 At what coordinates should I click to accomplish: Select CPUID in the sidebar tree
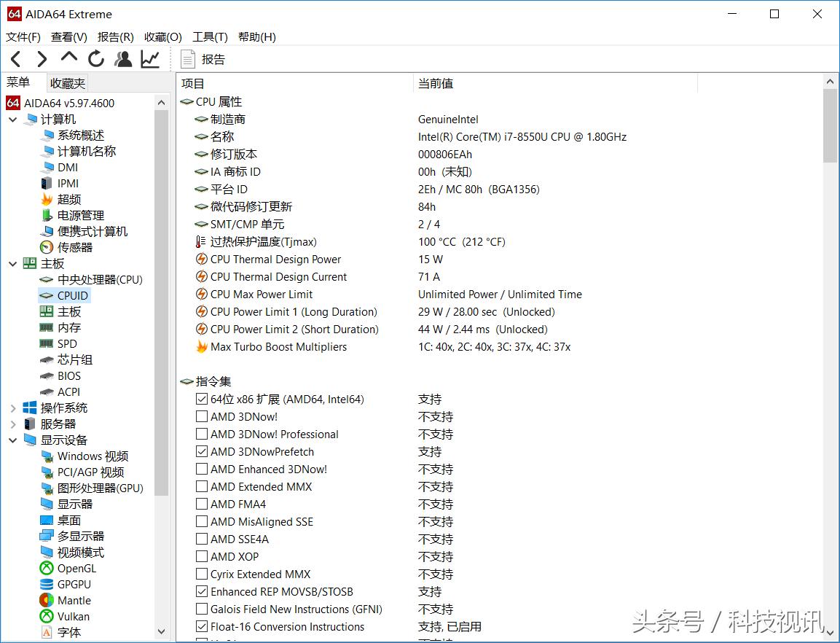tap(71, 295)
